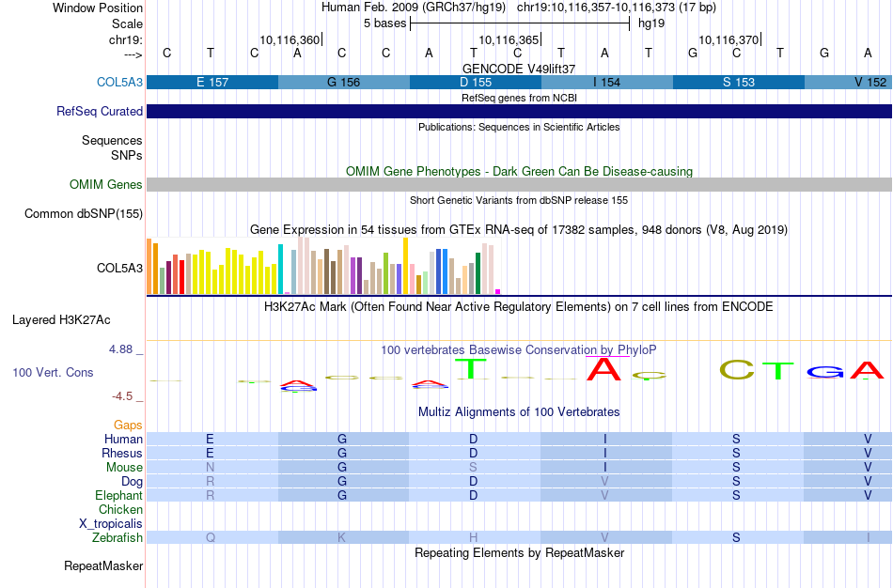893x588 pixels.
Task: Click the blue G conservation letter
Action: [825, 372]
